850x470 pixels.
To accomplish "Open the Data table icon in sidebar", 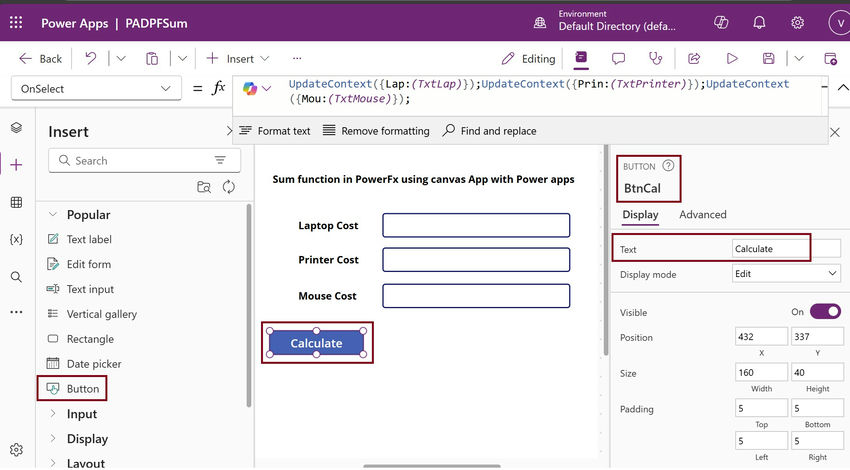I will 16,202.
